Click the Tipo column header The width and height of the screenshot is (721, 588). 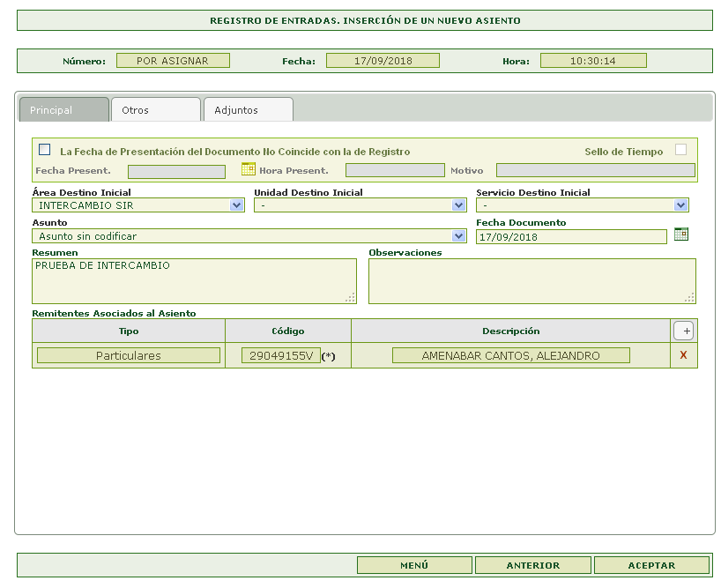pyautogui.click(x=129, y=331)
